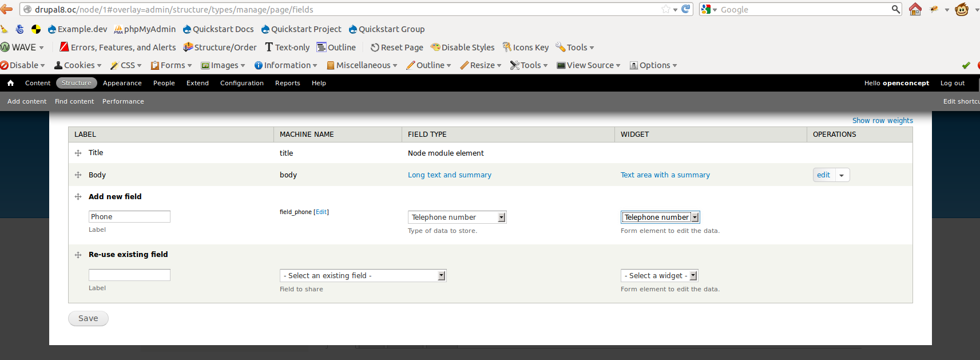Click the Drupal toolbar home icon

(10, 83)
